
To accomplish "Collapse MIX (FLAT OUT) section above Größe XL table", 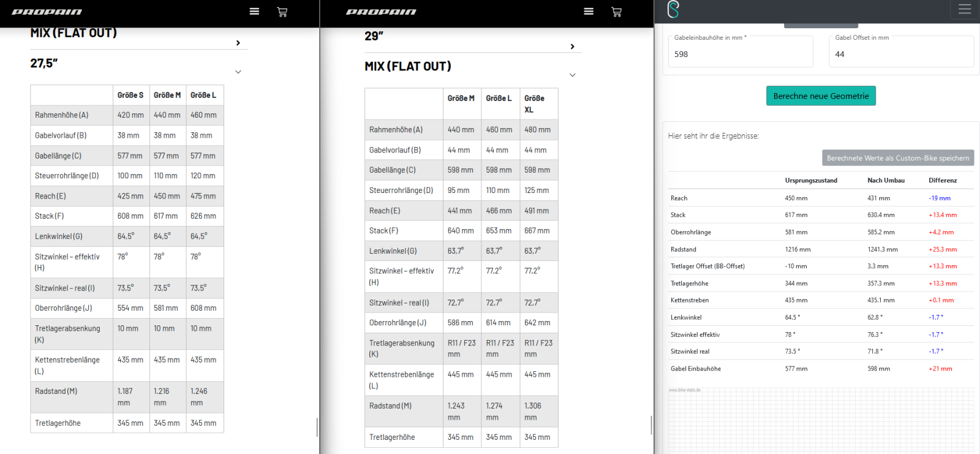I will point(572,75).
